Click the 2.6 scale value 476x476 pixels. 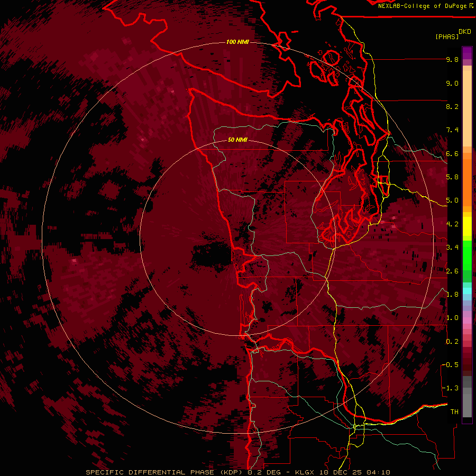[452, 271]
